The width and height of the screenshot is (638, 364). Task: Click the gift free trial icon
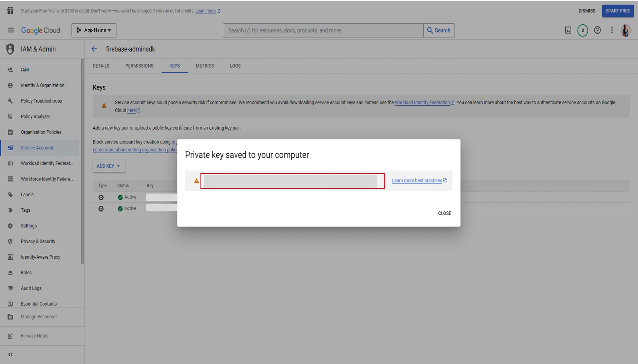coord(10,11)
